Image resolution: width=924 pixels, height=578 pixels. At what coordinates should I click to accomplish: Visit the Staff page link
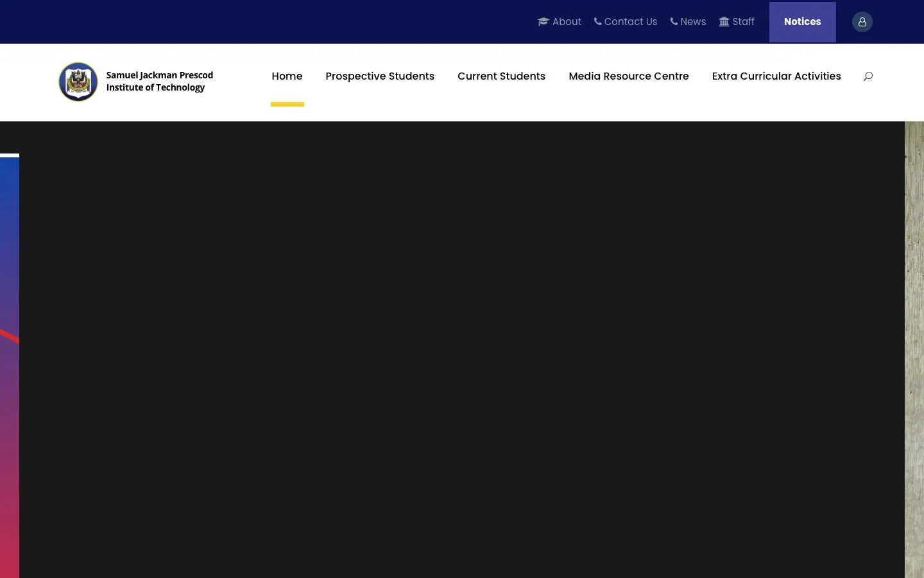pyautogui.click(x=744, y=22)
